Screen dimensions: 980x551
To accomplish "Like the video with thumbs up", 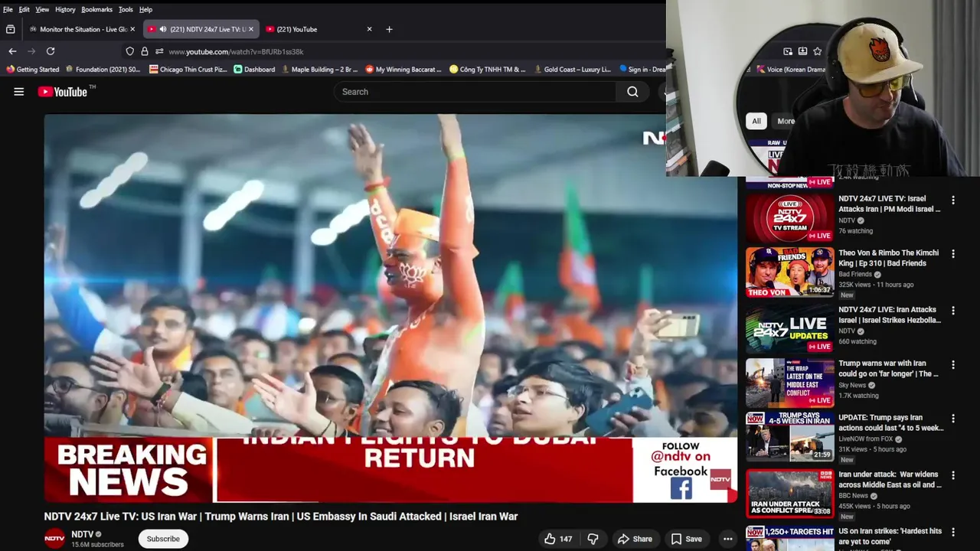I will [x=558, y=539].
